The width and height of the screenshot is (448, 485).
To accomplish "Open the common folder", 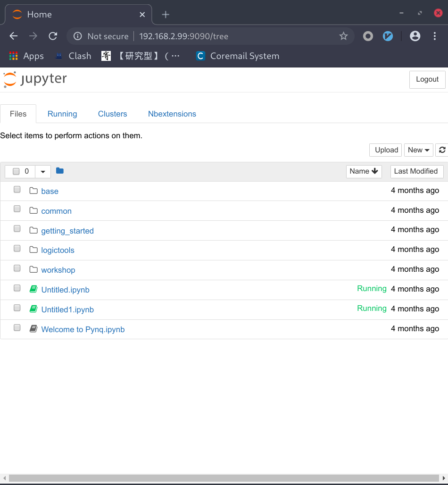I will 56,211.
